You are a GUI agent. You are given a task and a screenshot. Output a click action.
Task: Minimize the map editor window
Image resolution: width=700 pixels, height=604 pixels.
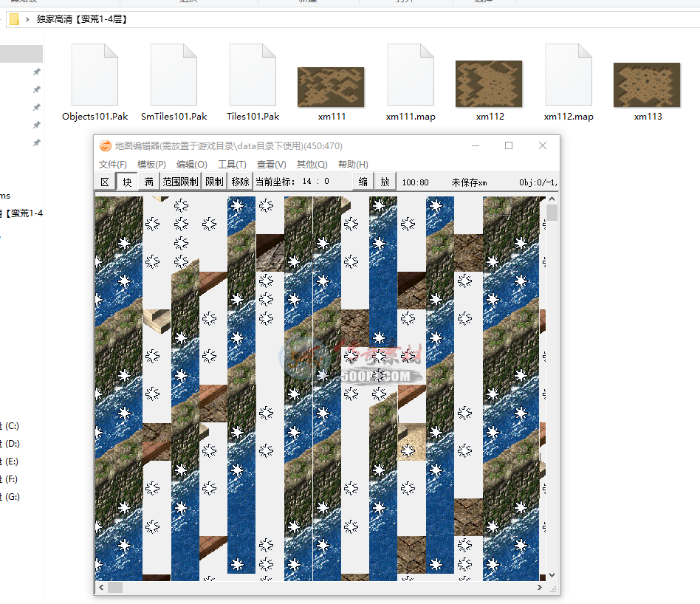[x=476, y=145]
